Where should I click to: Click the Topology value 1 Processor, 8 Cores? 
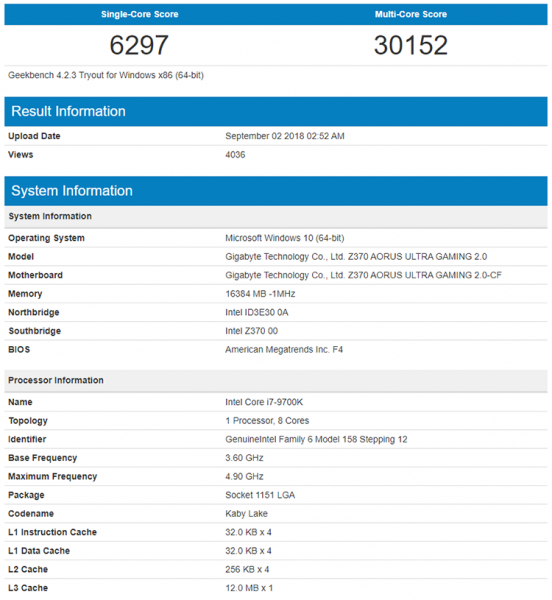267,421
